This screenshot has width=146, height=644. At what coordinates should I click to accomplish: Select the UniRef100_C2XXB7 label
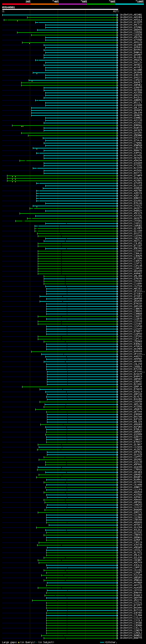[131, 324]
